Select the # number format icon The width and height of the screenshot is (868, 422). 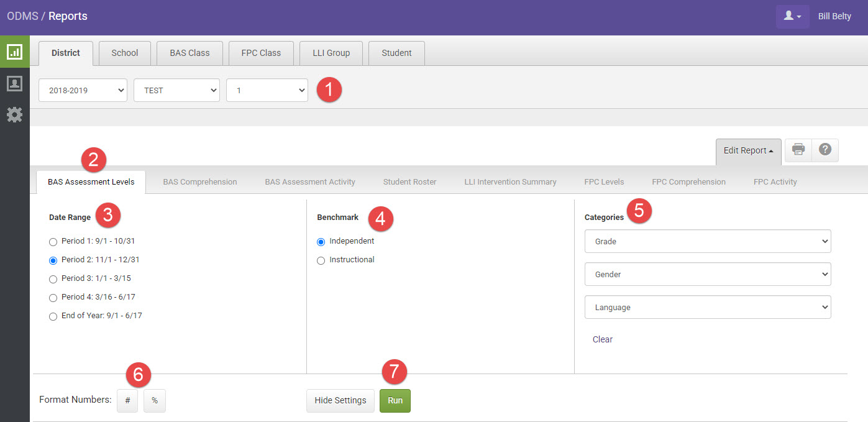click(x=127, y=400)
